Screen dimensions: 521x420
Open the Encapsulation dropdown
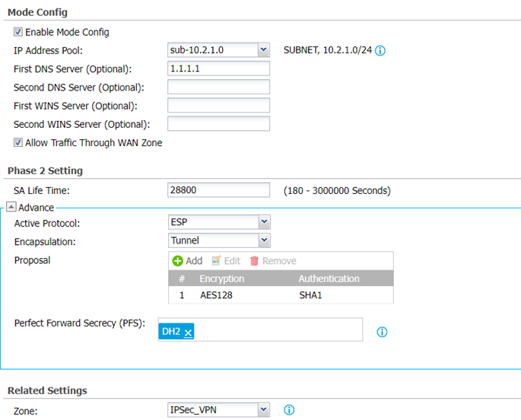point(263,240)
